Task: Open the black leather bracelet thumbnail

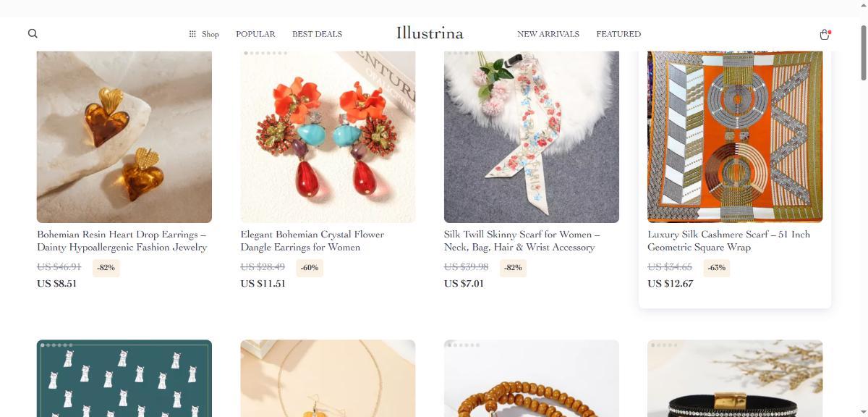Action: [x=735, y=379]
